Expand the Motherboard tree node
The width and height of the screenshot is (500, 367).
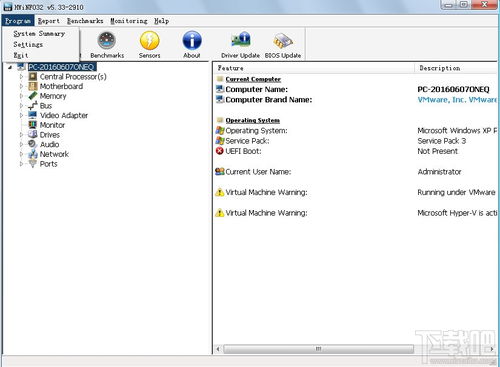pyautogui.click(x=21, y=86)
